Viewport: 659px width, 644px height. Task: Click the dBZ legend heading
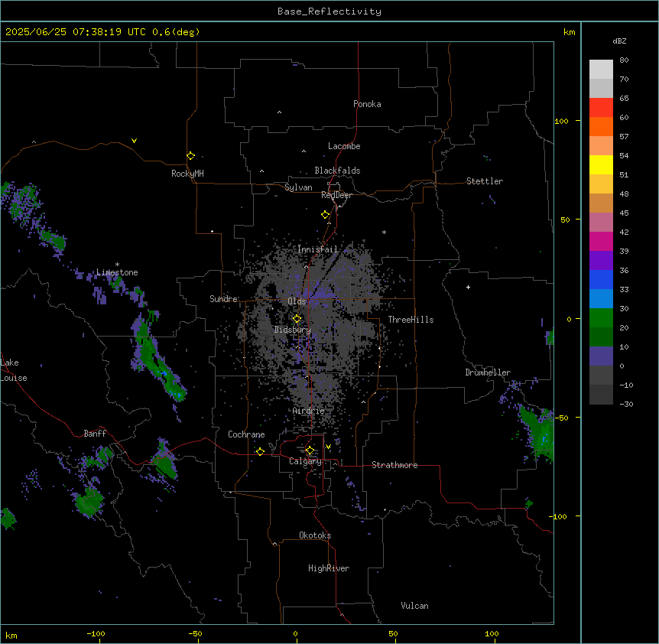(619, 41)
